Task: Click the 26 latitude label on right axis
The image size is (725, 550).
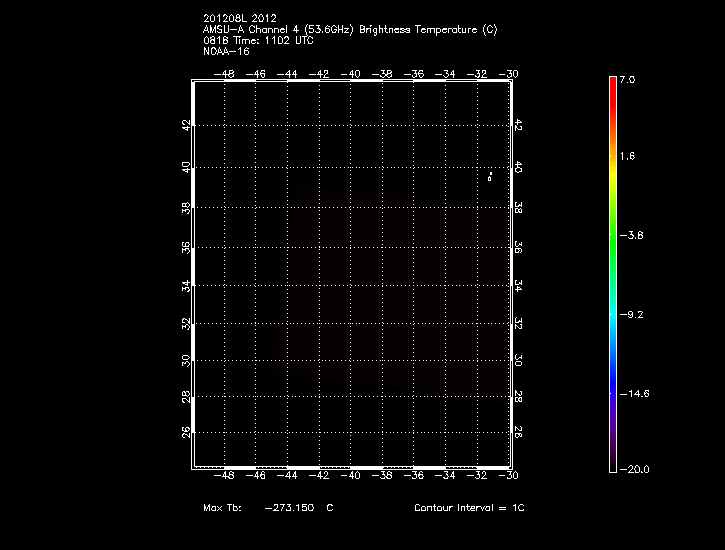Action: [518, 432]
